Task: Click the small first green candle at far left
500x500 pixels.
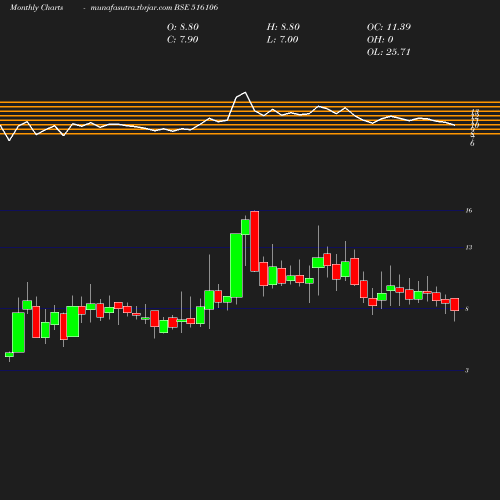Action: tap(9, 355)
